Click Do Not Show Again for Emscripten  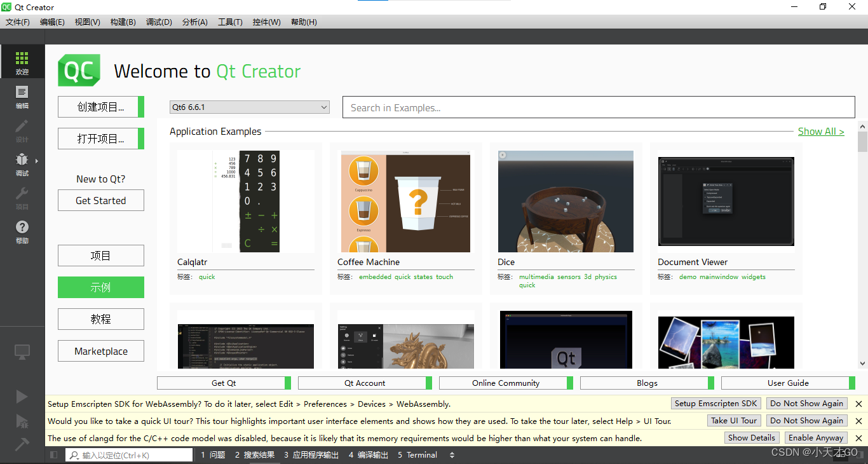pyautogui.click(x=807, y=404)
